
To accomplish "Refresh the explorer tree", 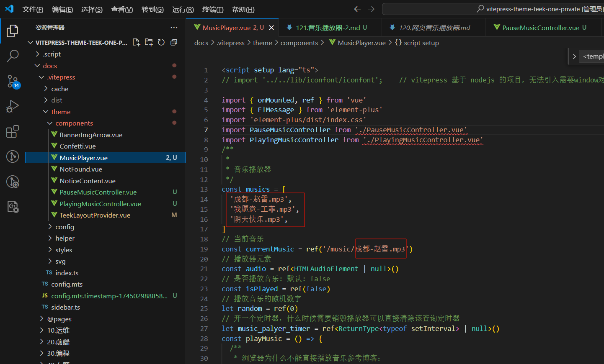I will (161, 42).
